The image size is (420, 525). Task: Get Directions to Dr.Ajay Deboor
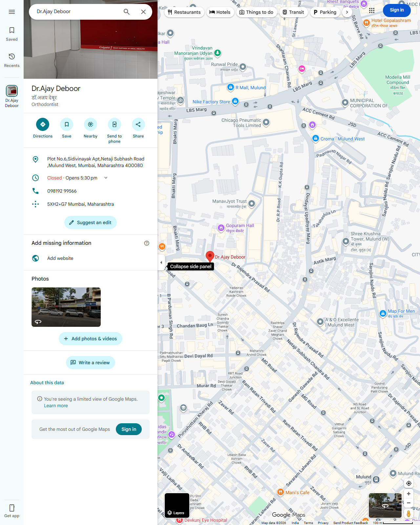click(43, 128)
